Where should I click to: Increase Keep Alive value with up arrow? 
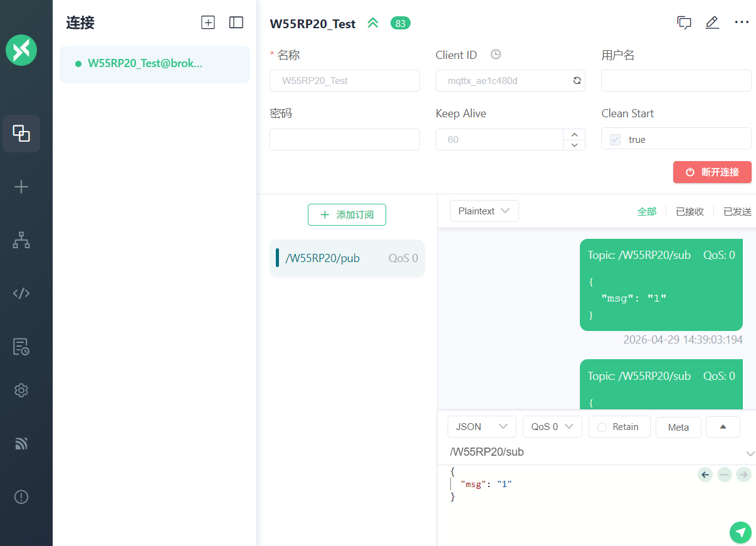tap(574, 134)
